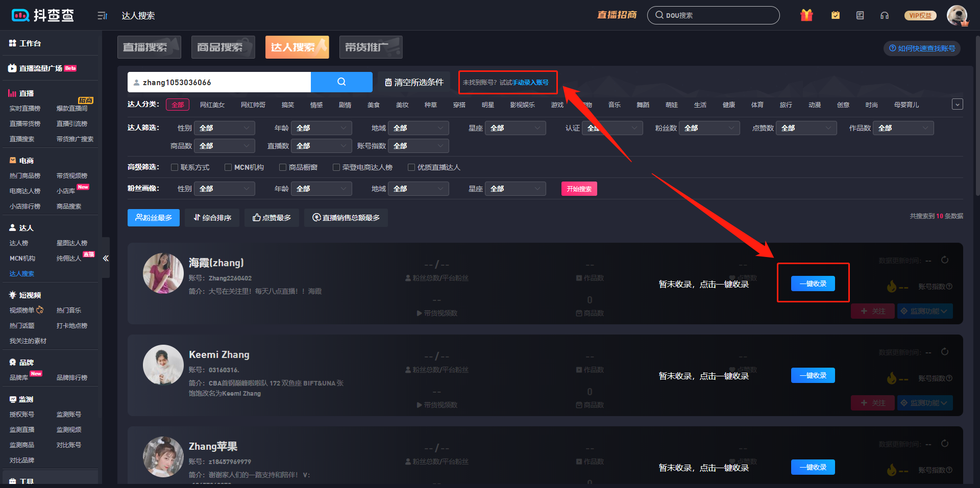Screen dimensions: 980x488
Task: Open the document list icon in header
Action: point(860,15)
